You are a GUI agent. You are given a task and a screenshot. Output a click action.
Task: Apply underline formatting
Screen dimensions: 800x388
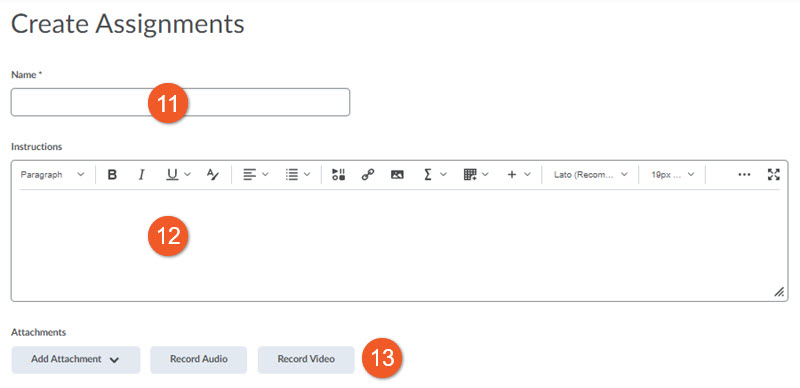pyautogui.click(x=172, y=175)
